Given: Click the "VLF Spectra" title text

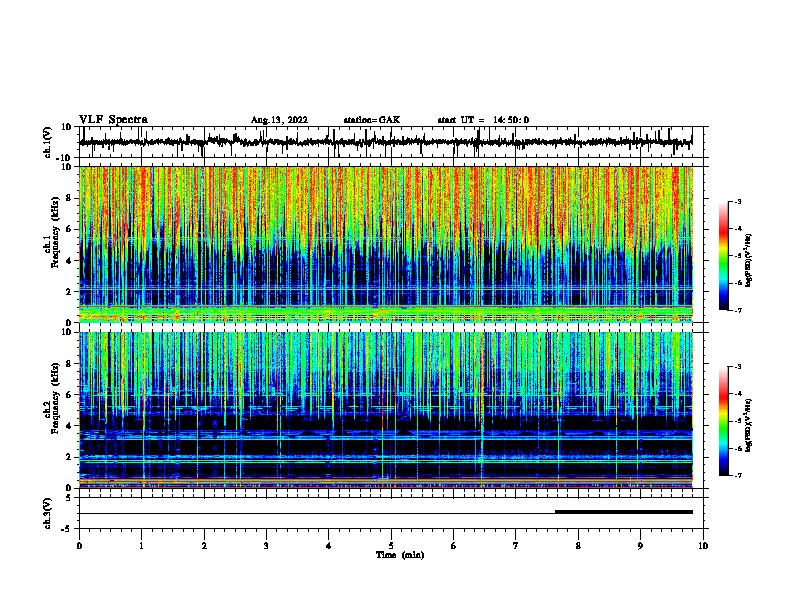Looking at the screenshot, I should pos(113,120).
